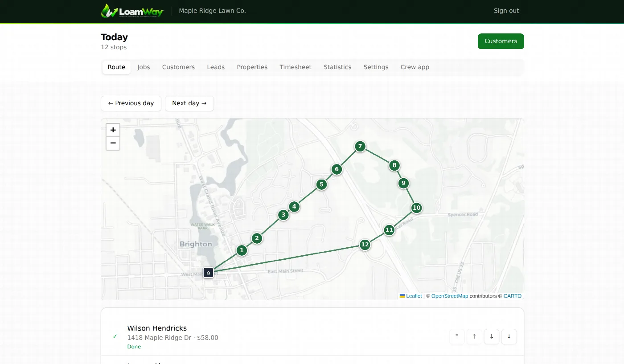624x364 pixels.
Task: Click the Maple Ridge Lawn Co. company name
Action: 212,11
